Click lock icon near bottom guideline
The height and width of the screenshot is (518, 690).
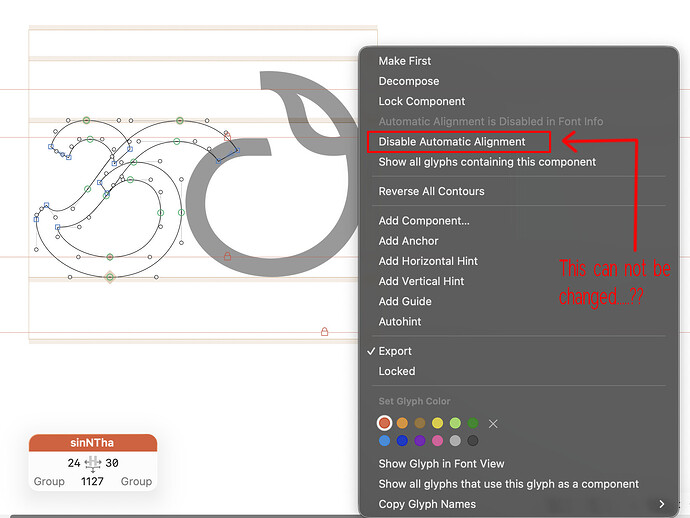[x=324, y=331]
